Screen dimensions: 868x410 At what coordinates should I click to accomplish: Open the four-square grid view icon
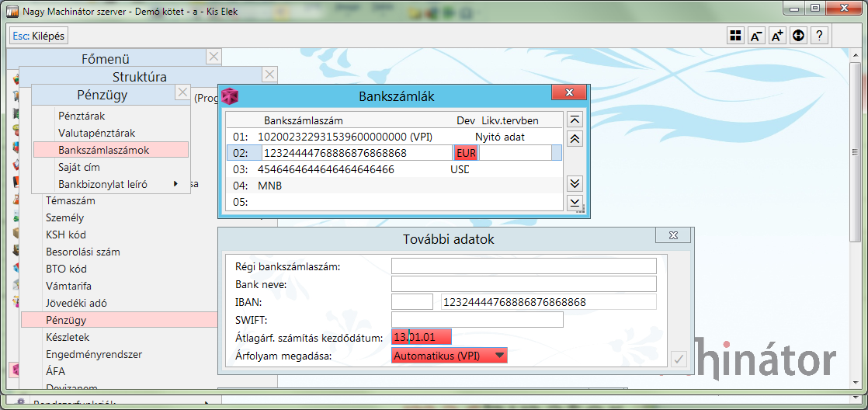[735, 36]
